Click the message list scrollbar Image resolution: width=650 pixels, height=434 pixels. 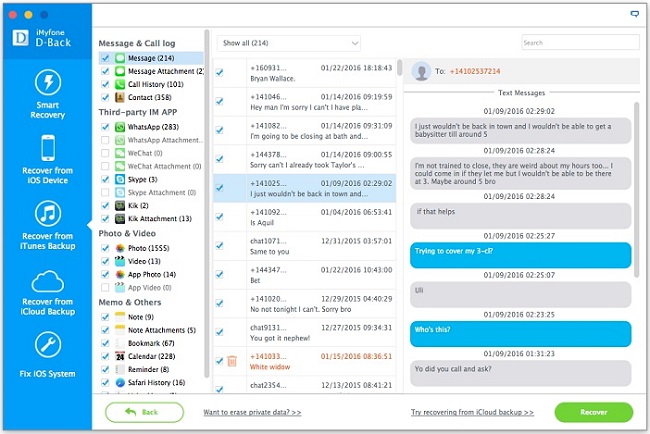tap(399, 68)
